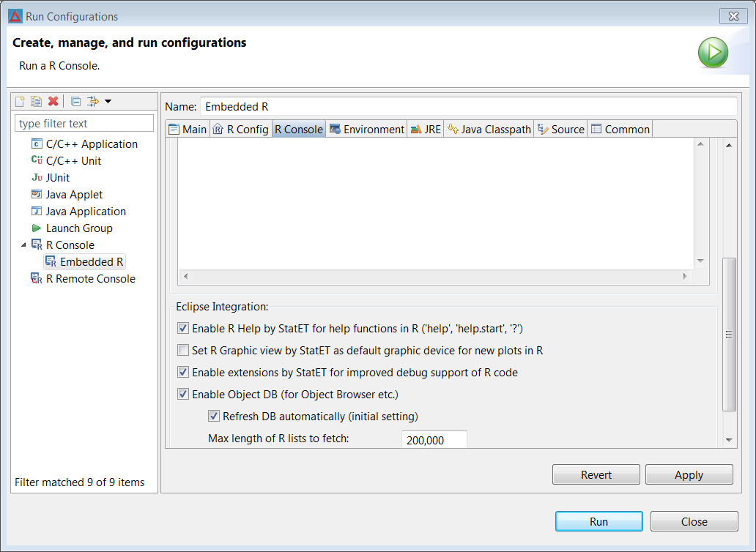
Task: Click the R Console tree icon
Action: coord(37,245)
